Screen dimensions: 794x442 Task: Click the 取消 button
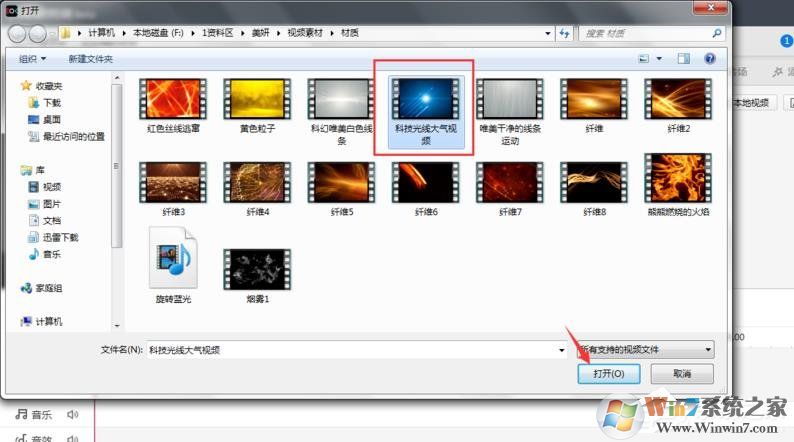coord(682,374)
